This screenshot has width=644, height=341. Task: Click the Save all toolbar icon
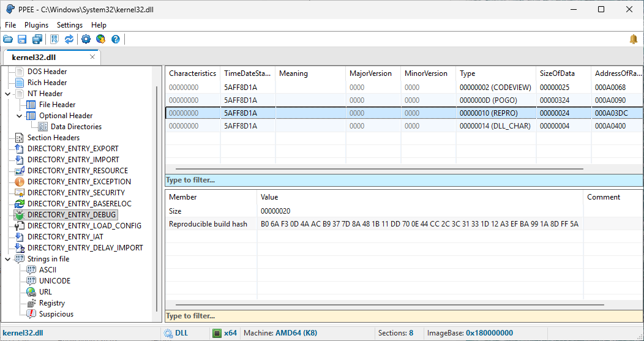pos(37,39)
